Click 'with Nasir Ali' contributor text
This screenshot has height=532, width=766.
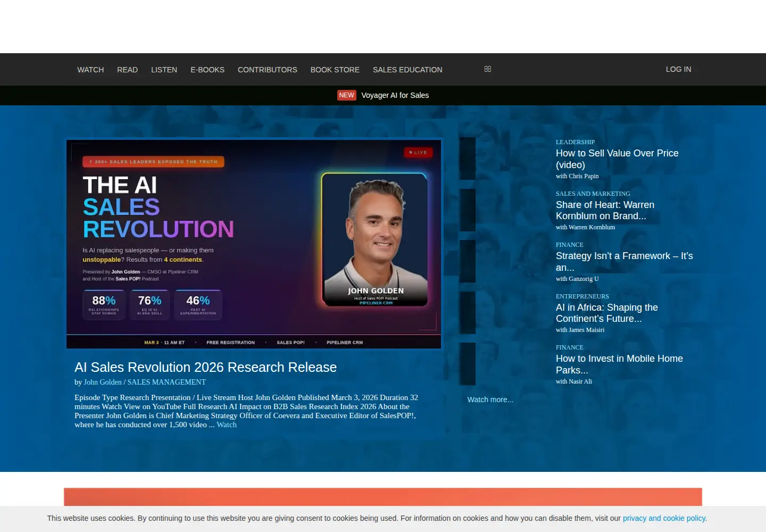point(574,381)
